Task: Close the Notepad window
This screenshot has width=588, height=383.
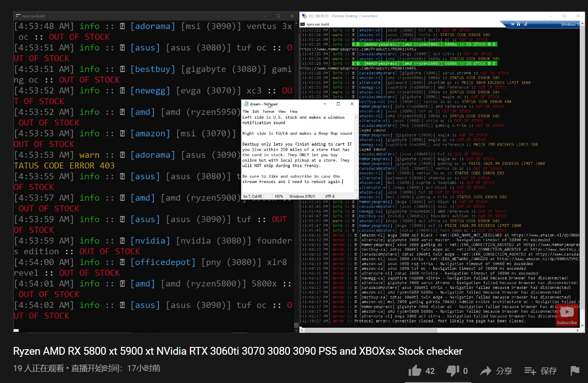Action: [352, 104]
